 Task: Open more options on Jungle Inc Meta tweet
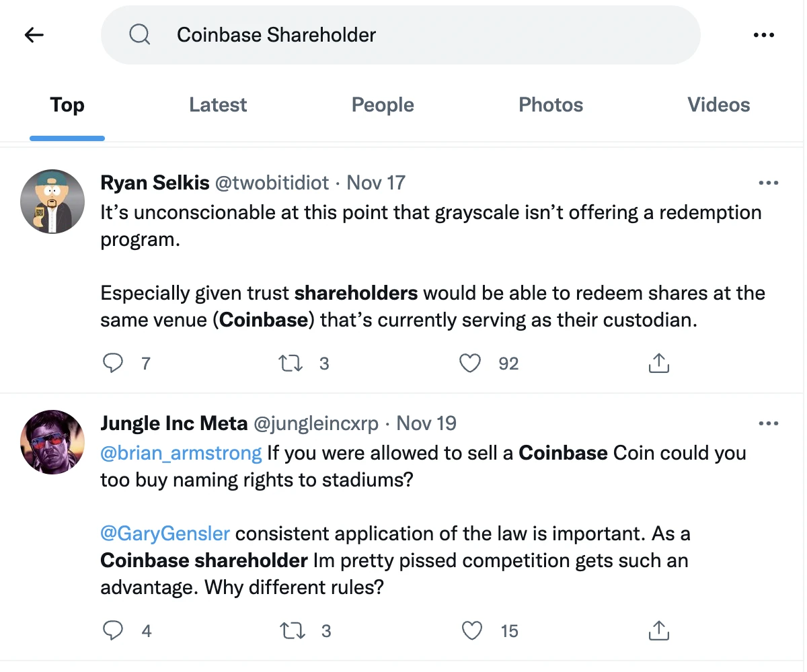[768, 423]
